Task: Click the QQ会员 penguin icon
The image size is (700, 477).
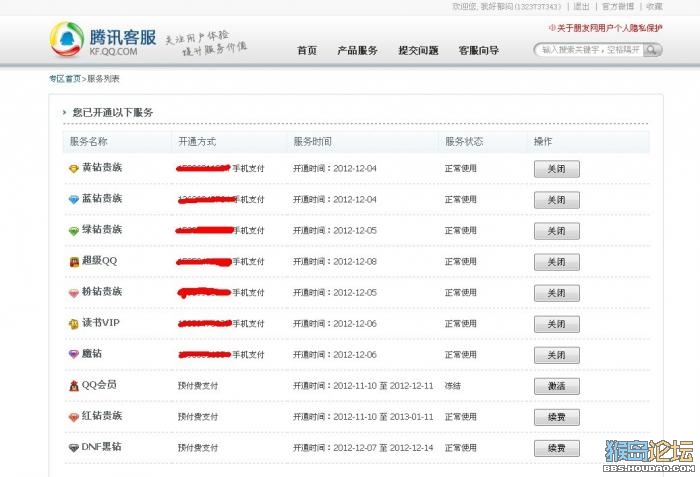Action: [x=74, y=385]
